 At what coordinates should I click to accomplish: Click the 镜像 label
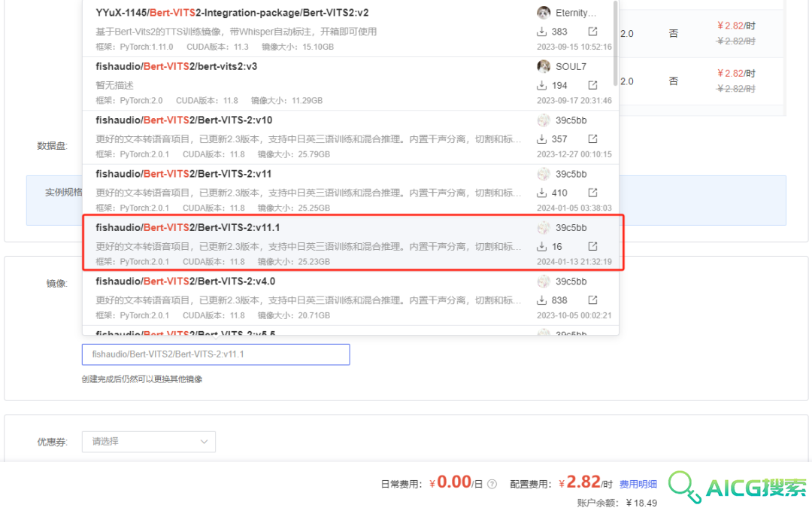point(57,284)
